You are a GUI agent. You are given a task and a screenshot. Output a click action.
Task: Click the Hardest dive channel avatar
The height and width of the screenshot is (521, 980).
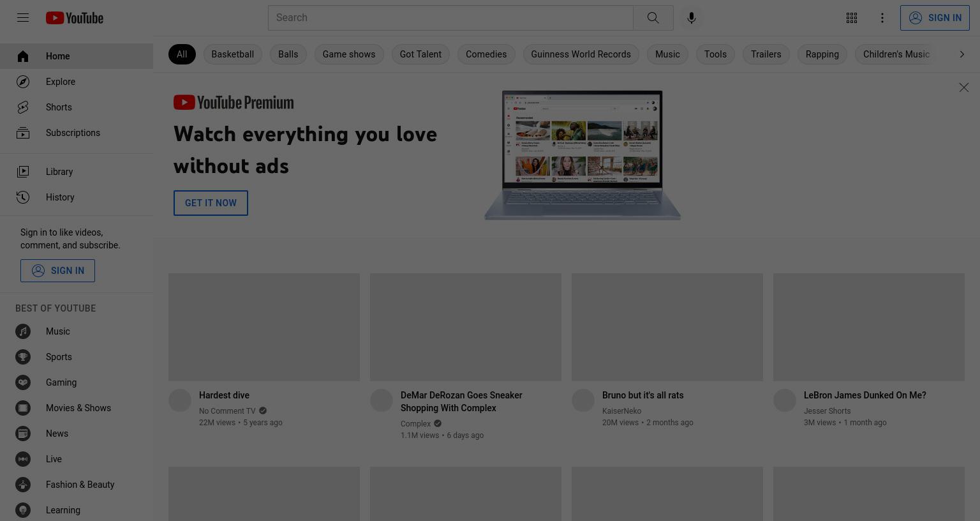pos(180,400)
